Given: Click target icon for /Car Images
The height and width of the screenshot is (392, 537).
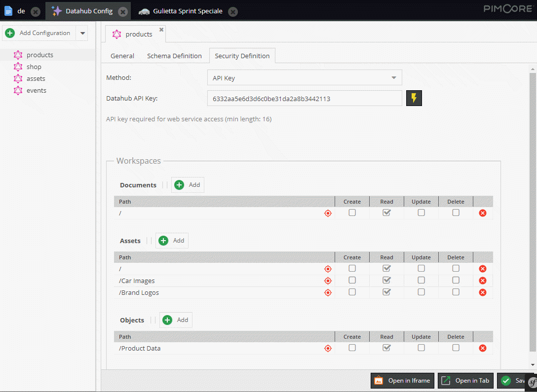Looking at the screenshot, I should (x=328, y=281).
